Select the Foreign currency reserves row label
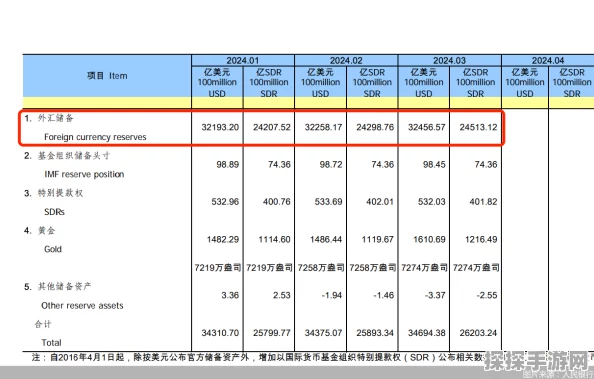The height and width of the screenshot is (379, 594). tap(95, 137)
